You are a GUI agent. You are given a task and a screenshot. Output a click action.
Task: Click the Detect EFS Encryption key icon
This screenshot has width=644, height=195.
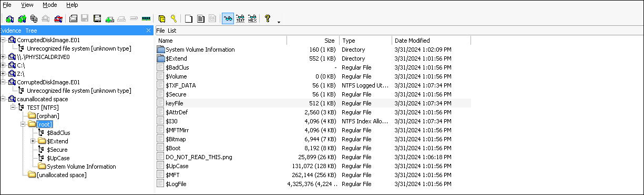point(173,19)
